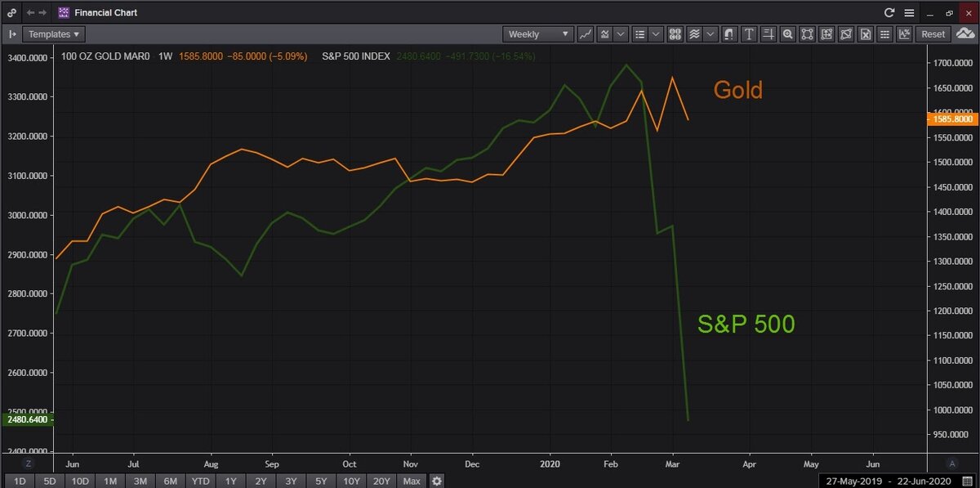Open the table view icon
The width and height of the screenshot is (980, 488).
(x=884, y=34)
